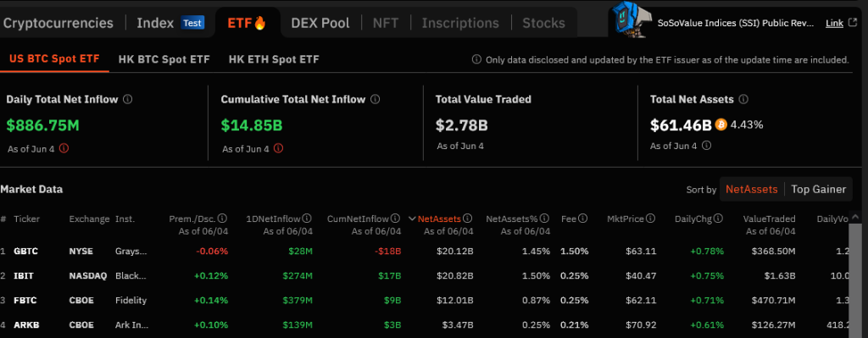Viewport: 868px width, 338px height.
Task: Sort by Top Gainer button
Action: (x=818, y=189)
